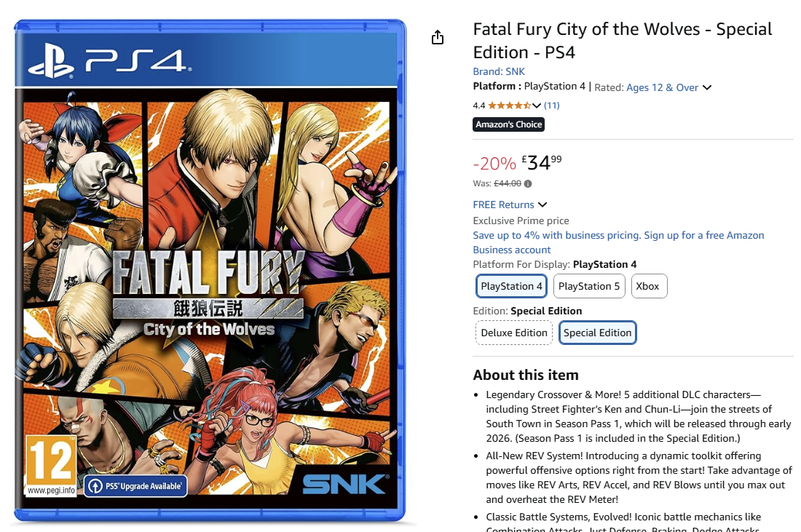Viewport: 801px width, 532px height.
Task: Select the Xbox platform option
Action: 647,286
